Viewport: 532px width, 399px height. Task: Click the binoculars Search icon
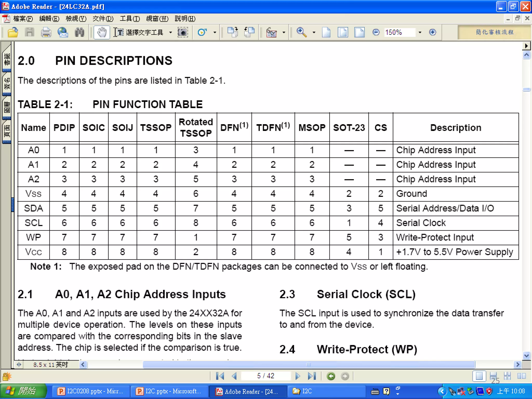pyautogui.click(x=79, y=32)
